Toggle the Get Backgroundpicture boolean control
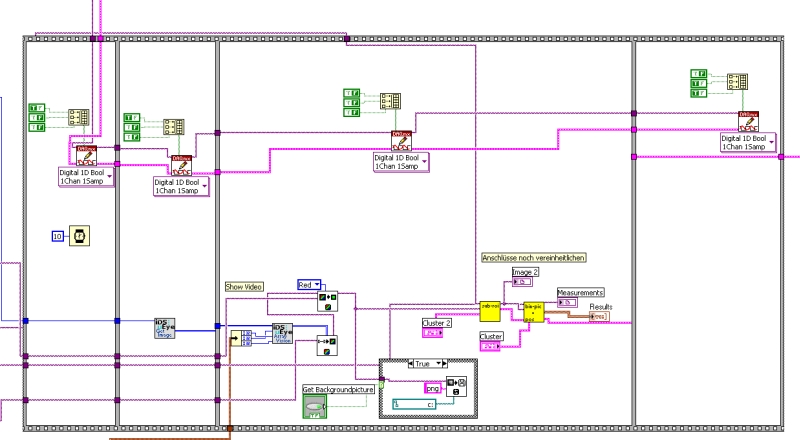Image resolution: width=800 pixels, height=440 pixels. tap(314, 407)
